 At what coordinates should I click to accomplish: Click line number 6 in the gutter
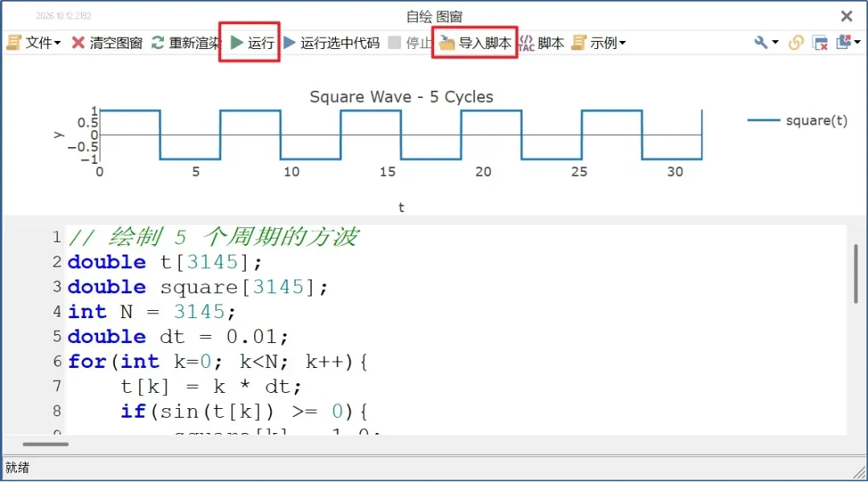pyautogui.click(x=57, y=361)
